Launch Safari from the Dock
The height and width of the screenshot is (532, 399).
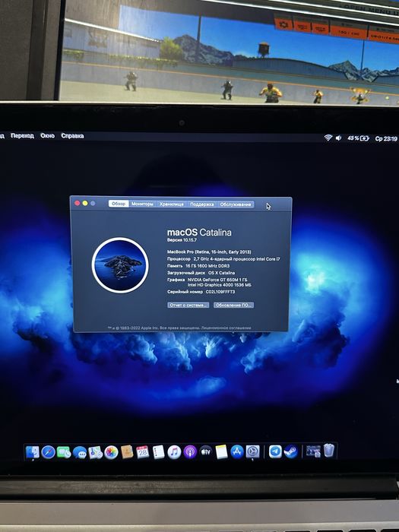pos(48,452)
